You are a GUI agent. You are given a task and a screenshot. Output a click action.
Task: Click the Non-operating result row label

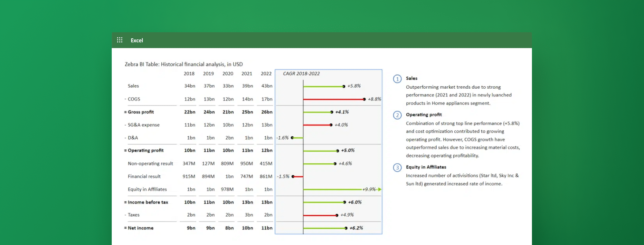click(x=150, y=163)
